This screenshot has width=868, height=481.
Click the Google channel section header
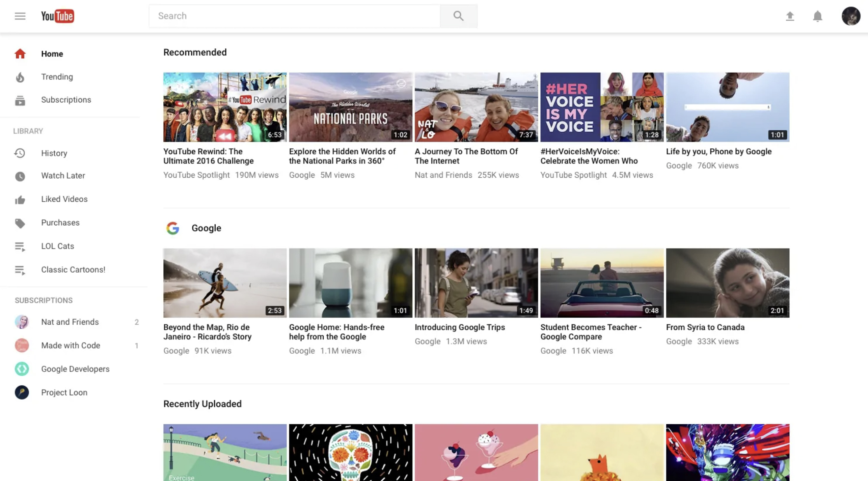(206, 228)
